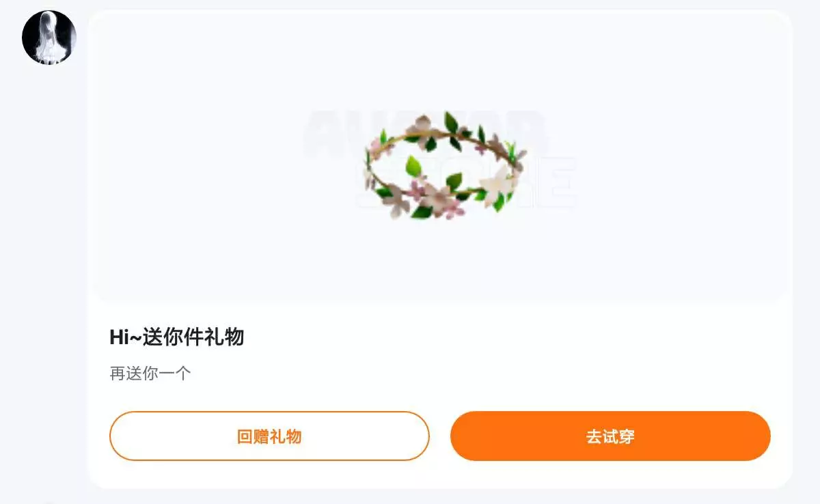Select the Hi~送你件礼物 title text
Viewport: 820px width, 504px height.
[177, 337]
